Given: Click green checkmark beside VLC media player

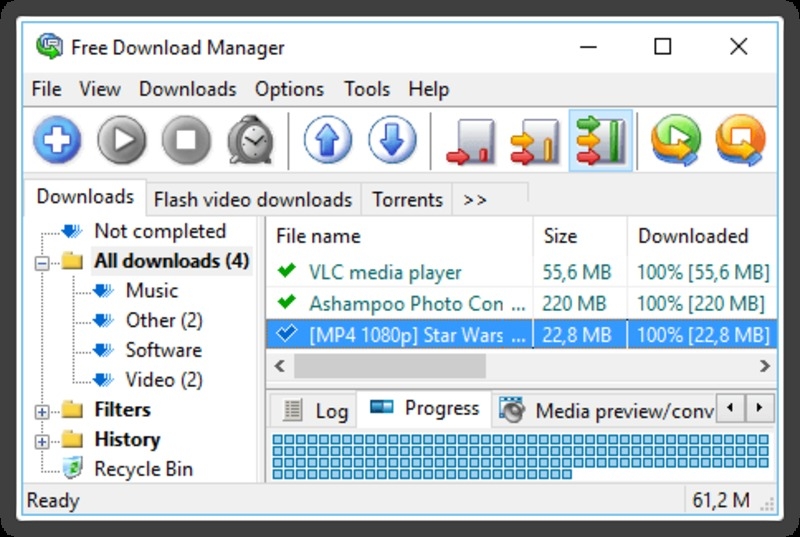Looking at the screenshot, I should coord(287,270).
